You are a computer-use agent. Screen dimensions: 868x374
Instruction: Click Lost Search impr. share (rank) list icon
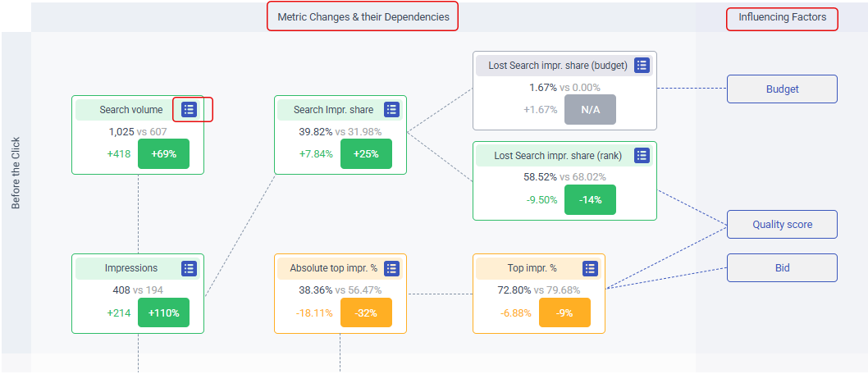(642, 155)
